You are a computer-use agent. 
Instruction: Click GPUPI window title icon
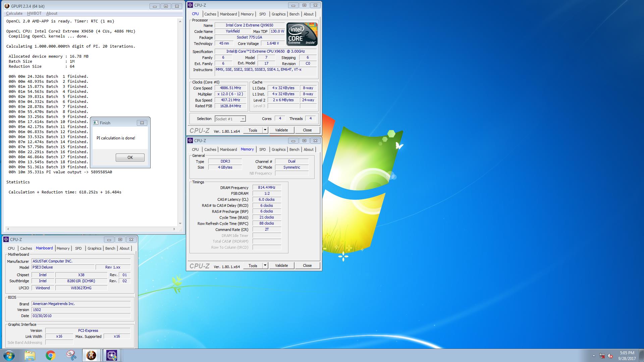click(7, 6)
